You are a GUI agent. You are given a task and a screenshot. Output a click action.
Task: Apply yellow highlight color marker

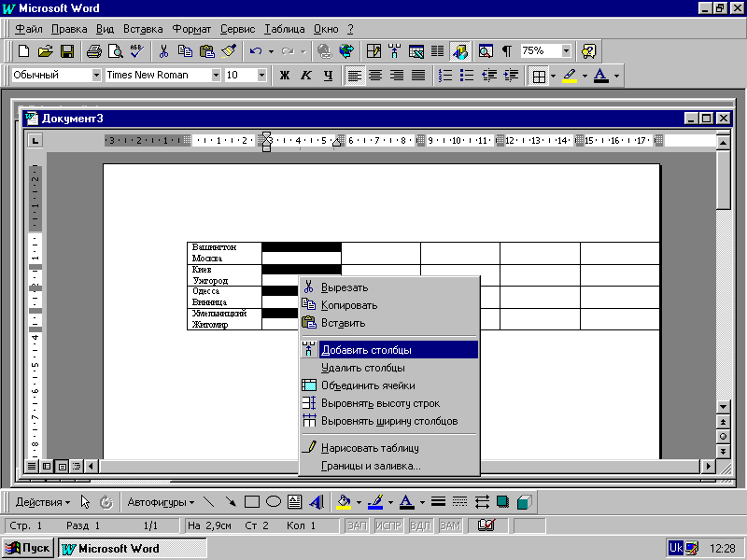click(x=570, y=76)
